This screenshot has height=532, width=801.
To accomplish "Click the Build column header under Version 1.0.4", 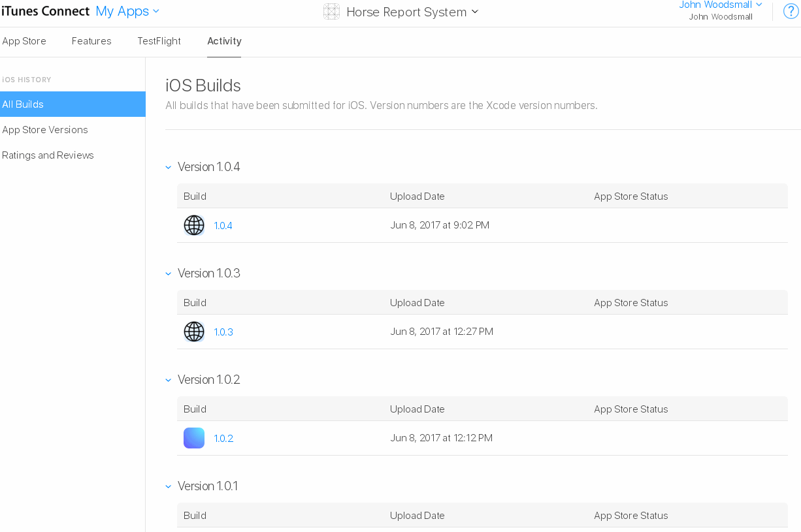I will 195,196.
